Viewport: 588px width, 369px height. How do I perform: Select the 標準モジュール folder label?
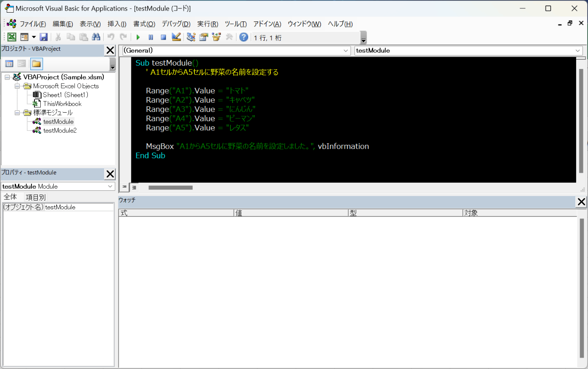(x=53, y=113)
